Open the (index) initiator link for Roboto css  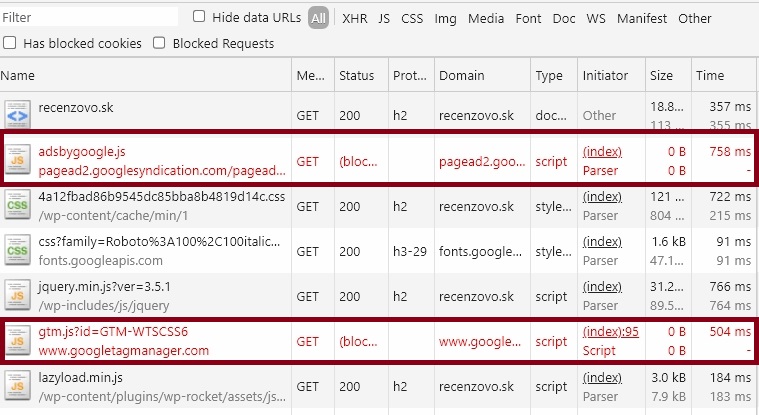point(602,242)
